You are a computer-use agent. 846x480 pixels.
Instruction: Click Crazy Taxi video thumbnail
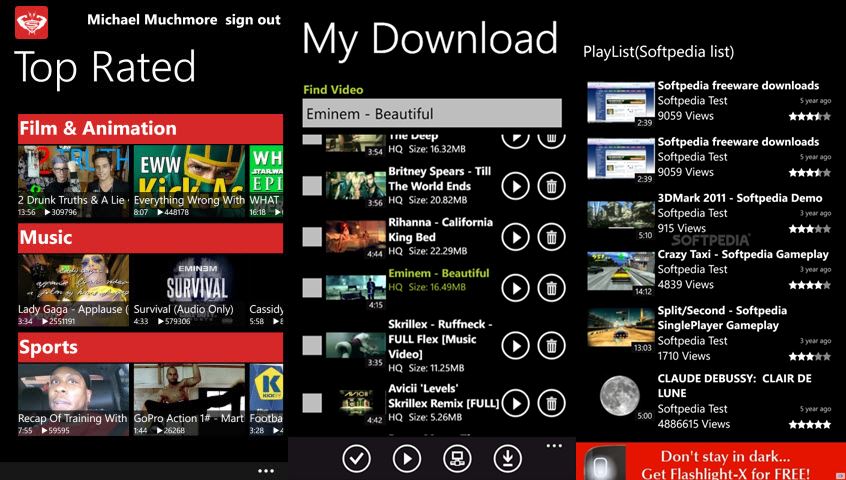[620, 271]
